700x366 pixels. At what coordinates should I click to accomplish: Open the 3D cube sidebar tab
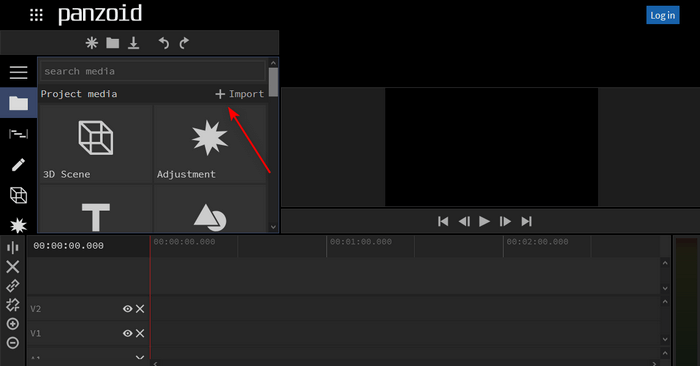click(18, 195)
